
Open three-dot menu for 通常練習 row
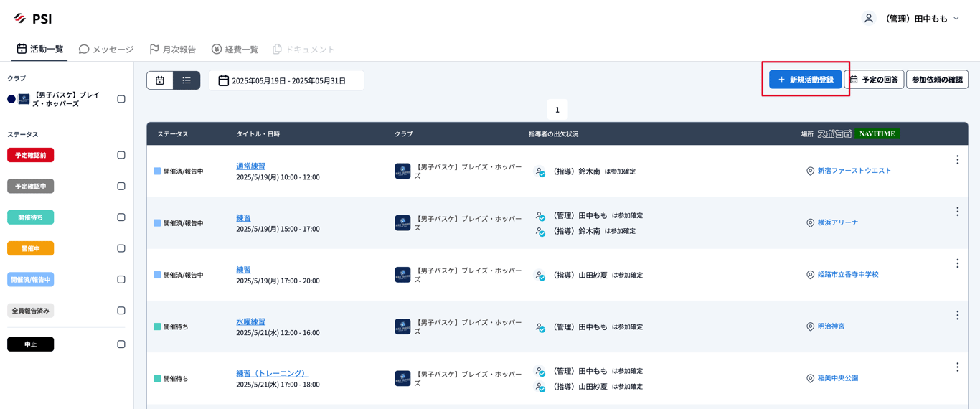click(x=957, y=160)
